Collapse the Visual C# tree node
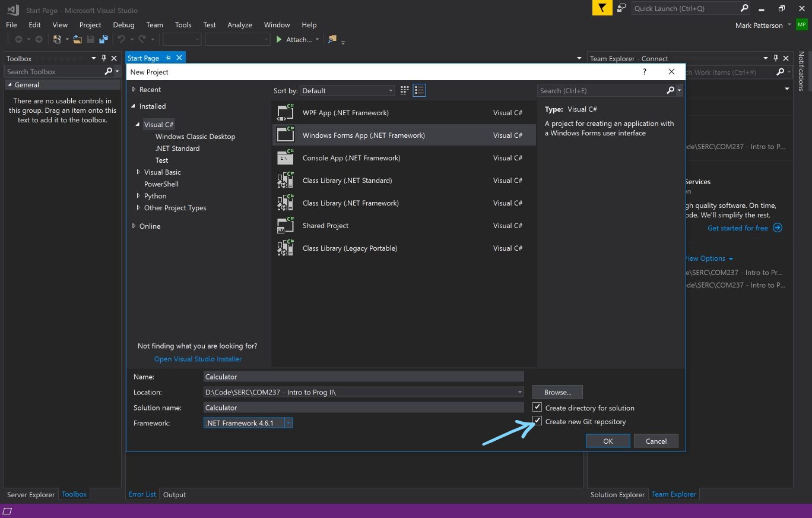Viewport: 812px width, 518px height. point(138,125)
